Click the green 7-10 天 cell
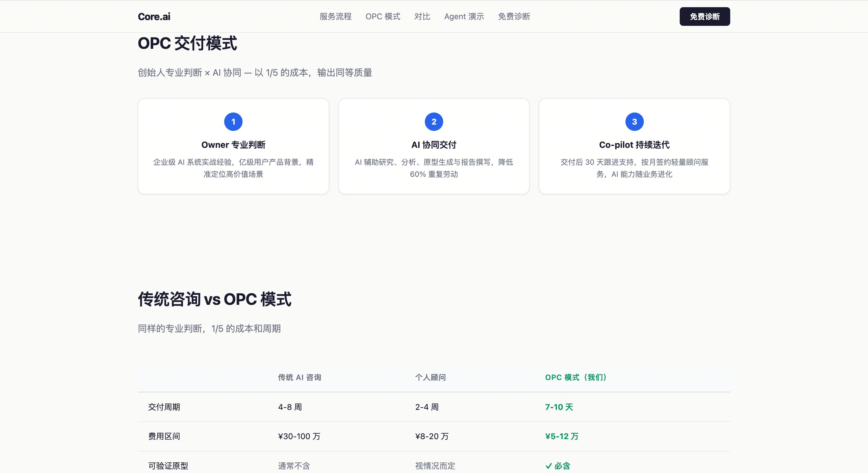Image resolution: width=868 pixels, height=473 pixels. (x=559, y=407)
